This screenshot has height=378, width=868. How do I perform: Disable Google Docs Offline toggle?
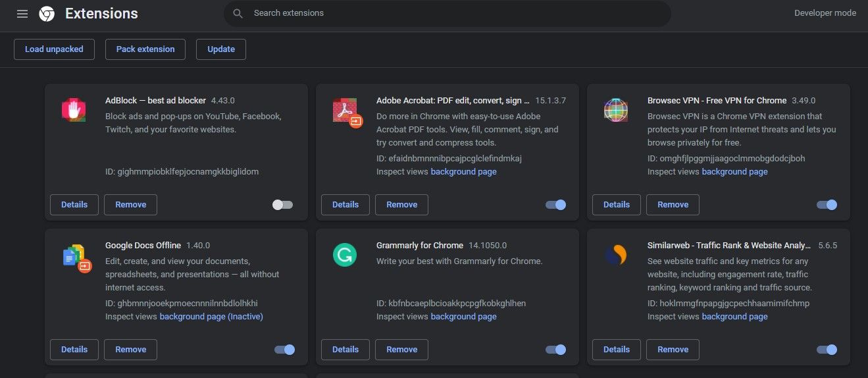click(x=284, y=350)
